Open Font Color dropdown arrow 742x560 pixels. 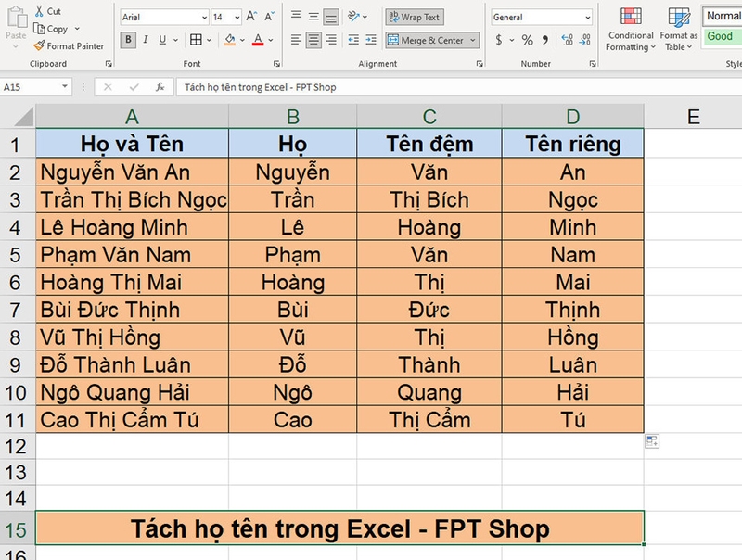[271, 40]
